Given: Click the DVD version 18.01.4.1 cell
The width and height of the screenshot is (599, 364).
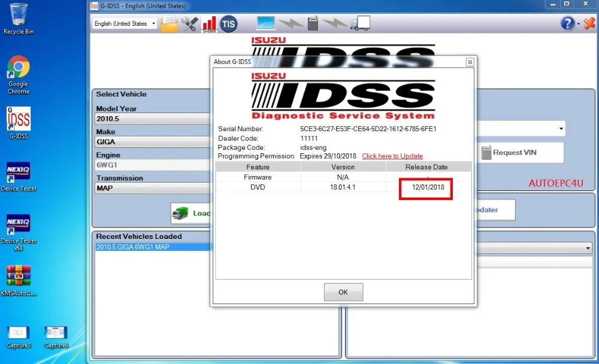Looking at the screenshot, I should (x=343, y=187).
